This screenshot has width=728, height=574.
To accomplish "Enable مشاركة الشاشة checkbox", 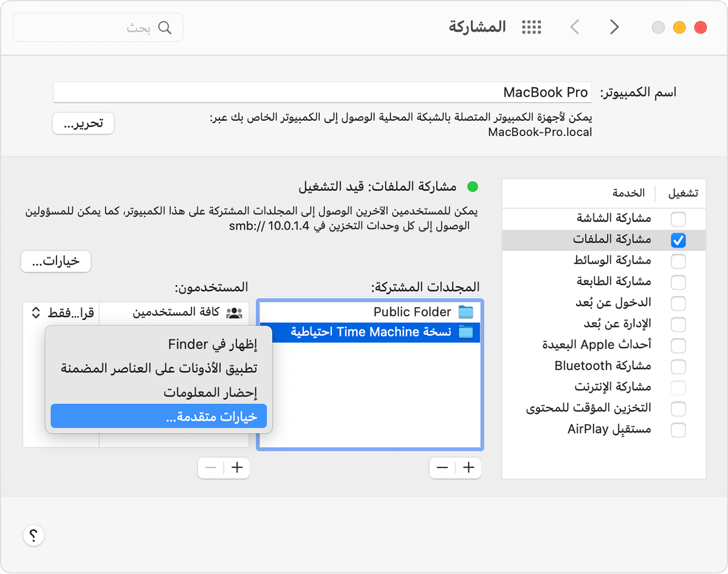I will (x=678, y=219).
